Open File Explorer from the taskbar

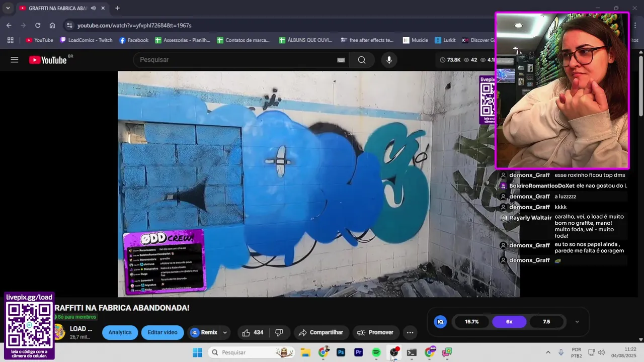click(305, 352)
